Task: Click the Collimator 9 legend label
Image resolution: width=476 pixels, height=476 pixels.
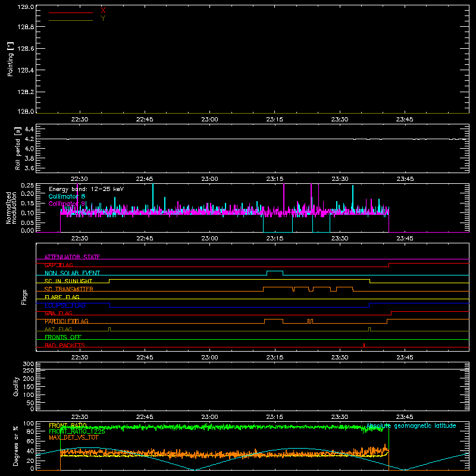Action: tap(67, 203)
